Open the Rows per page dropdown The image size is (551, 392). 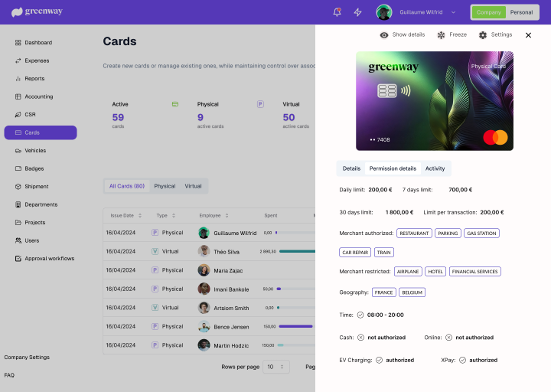(276, 367)
